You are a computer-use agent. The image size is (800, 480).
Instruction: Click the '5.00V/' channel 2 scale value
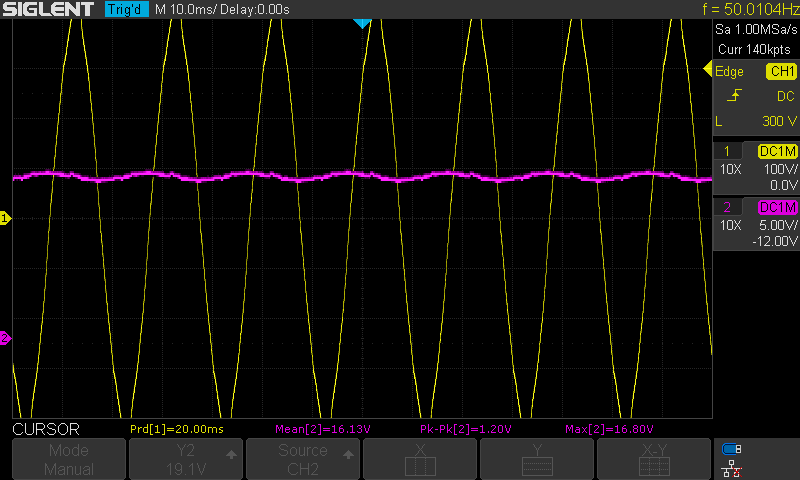(x=779, y=225)
